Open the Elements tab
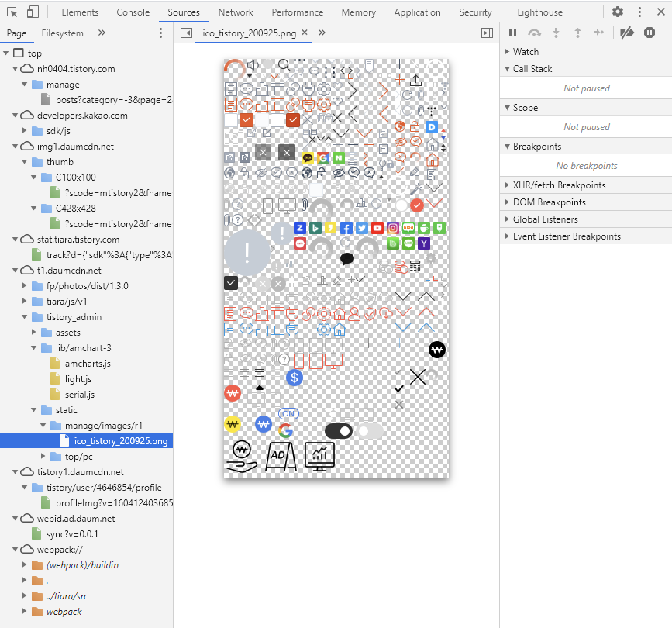This screenshot has width=672, height=628. point(80,12)
